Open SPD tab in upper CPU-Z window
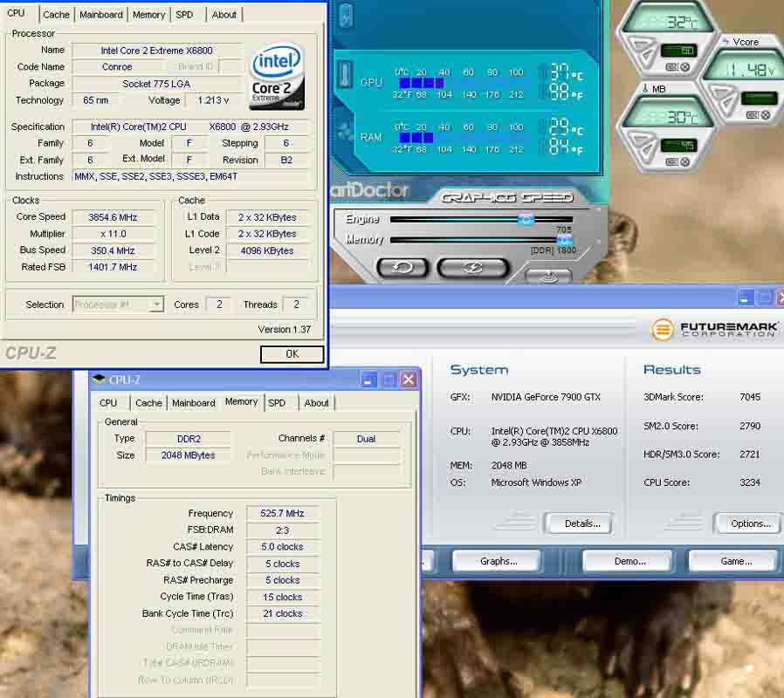This screenshot has height=698, width=784. tap(184, 15)
